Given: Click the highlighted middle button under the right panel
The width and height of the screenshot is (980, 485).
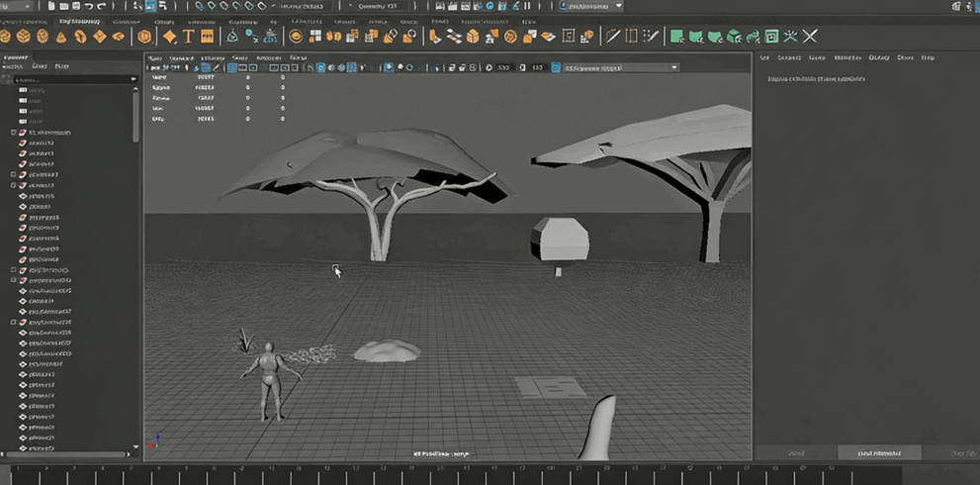Looking at the screenshot, I should pos(878,453).
